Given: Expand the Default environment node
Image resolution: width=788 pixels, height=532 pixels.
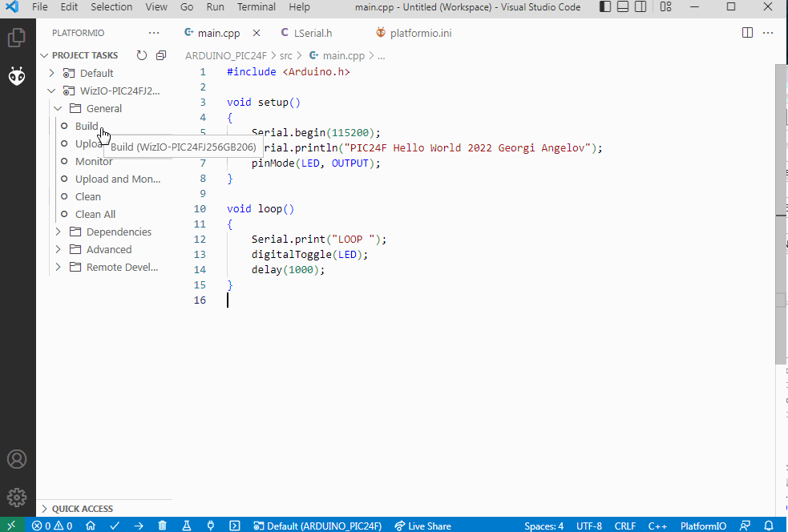Looking at the screenshot, I should 51,74.
